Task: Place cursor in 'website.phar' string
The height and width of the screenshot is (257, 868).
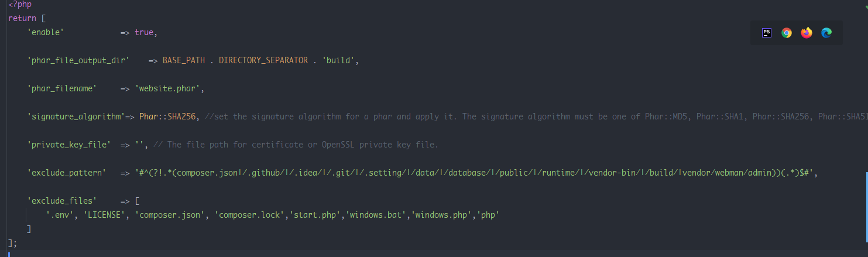Action: click(x=167, y=88)
